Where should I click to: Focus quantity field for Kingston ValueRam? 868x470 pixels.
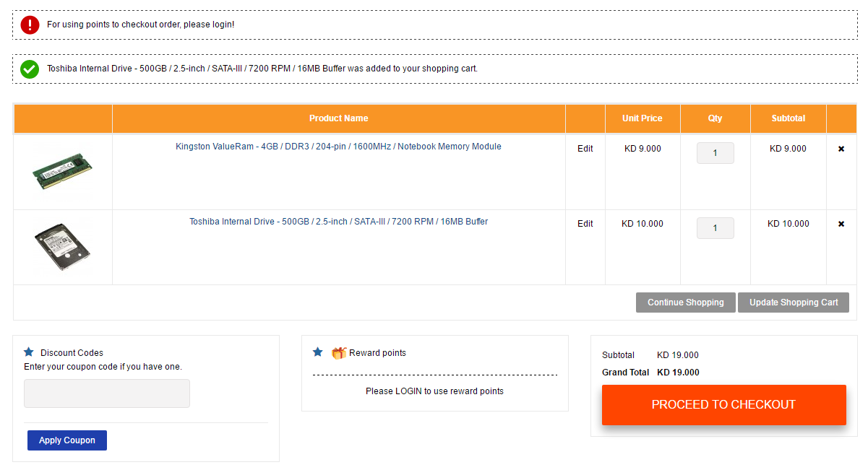(715, 153)
